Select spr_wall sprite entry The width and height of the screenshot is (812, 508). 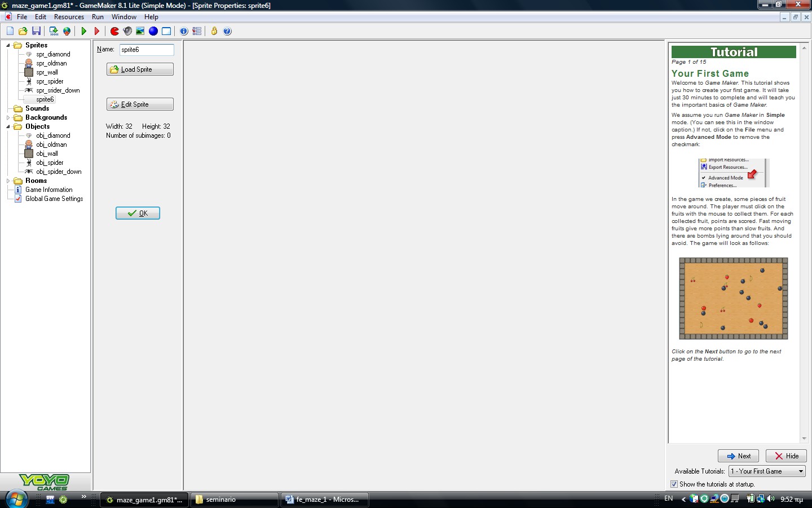pos(47,72)
